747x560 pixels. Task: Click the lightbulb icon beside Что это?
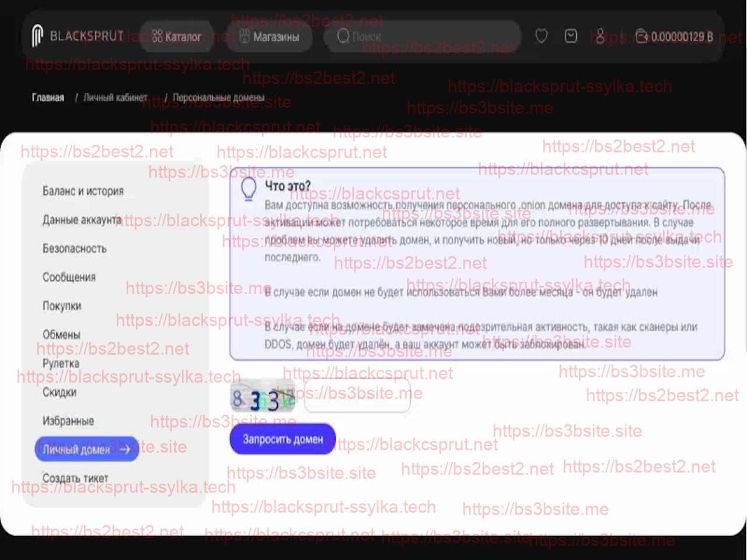click(249, 188)
